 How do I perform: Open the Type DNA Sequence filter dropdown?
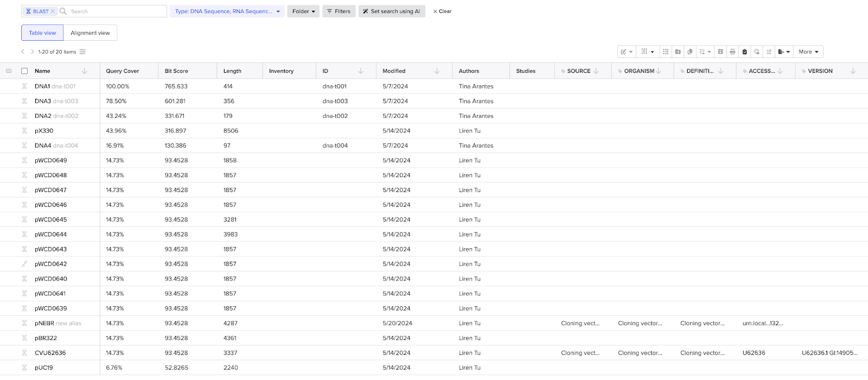point(227,11)
